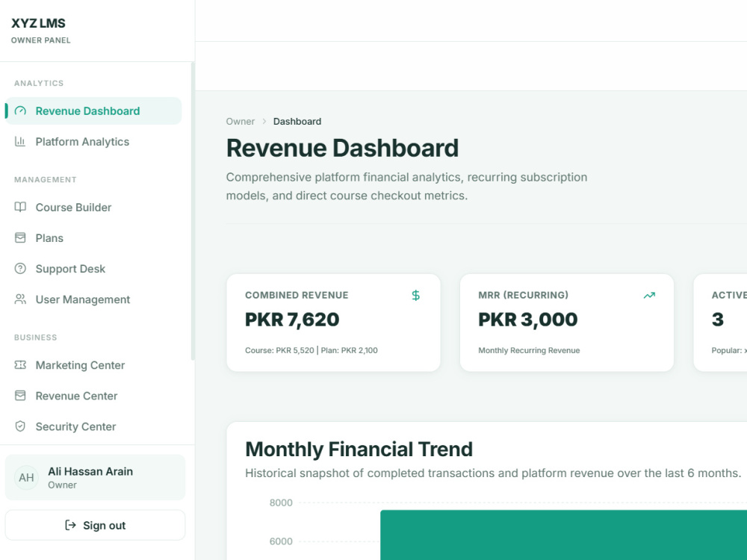Click the 6000 axis label
747x560 pixels.
pos(281,541)
